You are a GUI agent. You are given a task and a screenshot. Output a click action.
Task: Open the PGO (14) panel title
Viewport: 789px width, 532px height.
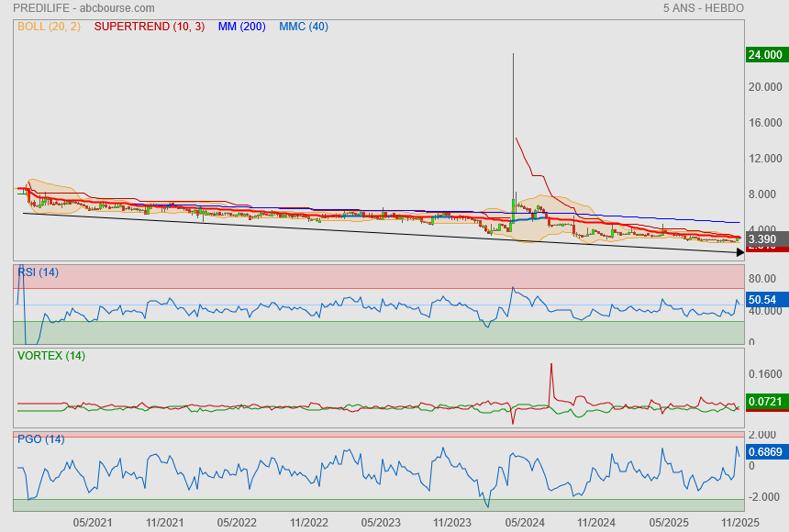[40, 439]
